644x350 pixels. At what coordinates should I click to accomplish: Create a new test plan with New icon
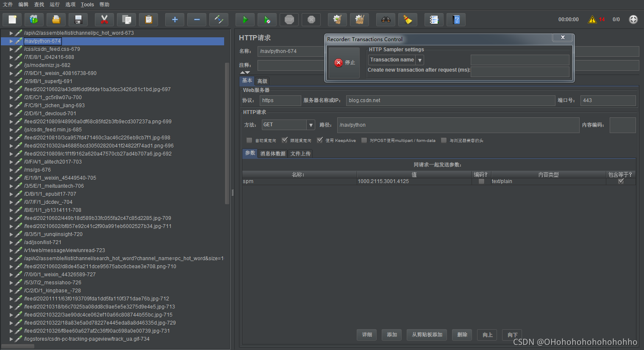[x=12, y=19]
